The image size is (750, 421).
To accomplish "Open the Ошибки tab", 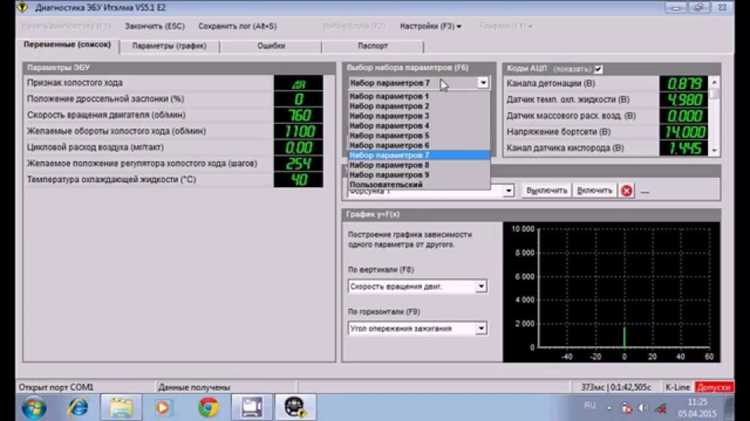I will click(271, 46).
